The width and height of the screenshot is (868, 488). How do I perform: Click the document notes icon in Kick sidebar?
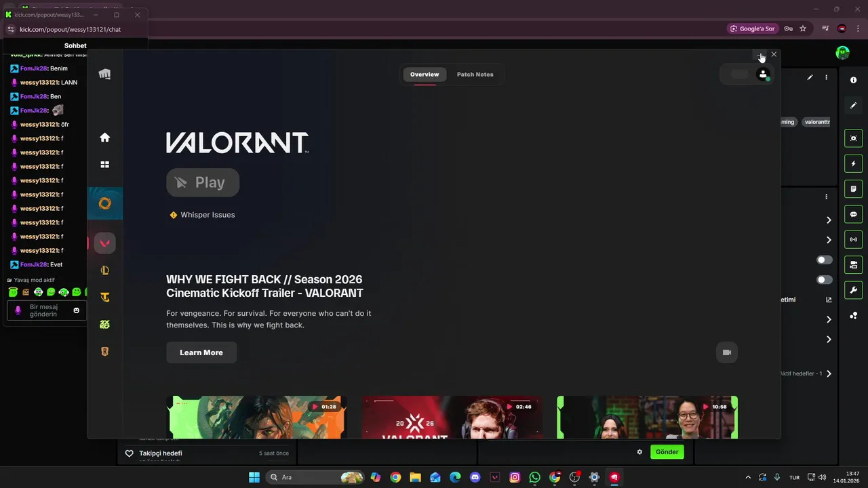click(x=853, y=188)
